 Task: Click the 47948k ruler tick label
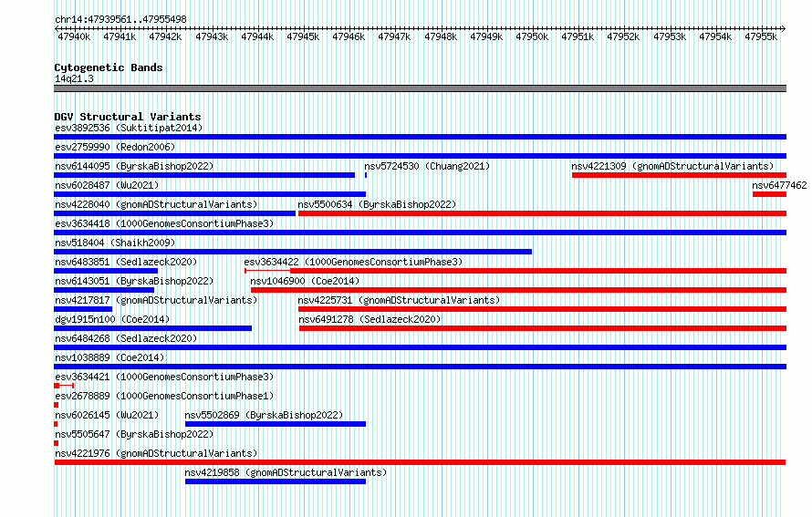pos(440,36)
